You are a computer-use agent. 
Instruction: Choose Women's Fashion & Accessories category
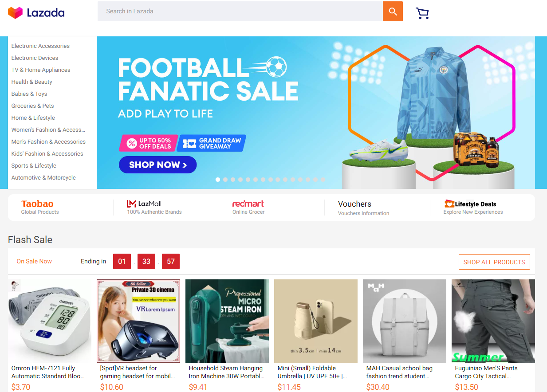click(x=48, y=129)
